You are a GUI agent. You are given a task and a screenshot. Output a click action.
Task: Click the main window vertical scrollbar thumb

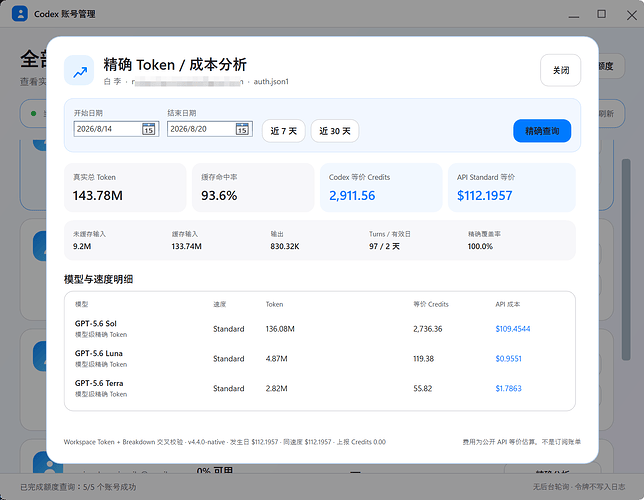pyautogui.click(x=626, y=260)
